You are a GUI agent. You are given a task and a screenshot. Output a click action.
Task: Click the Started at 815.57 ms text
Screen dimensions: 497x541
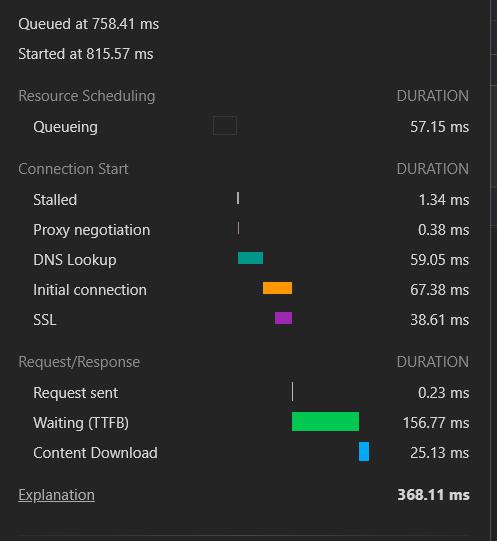point(86,54)
